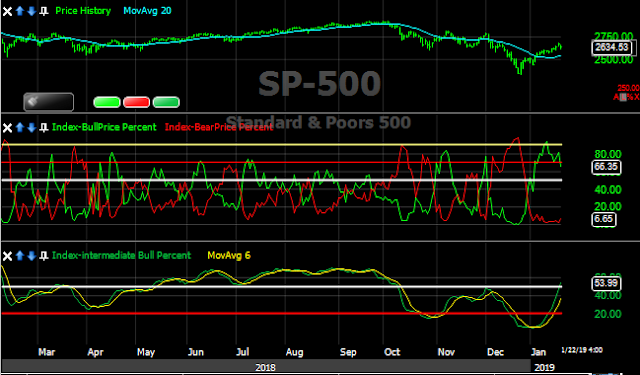
Task: Close the Index-BullPrice Percent pane
Action: (x=7, y=128)
